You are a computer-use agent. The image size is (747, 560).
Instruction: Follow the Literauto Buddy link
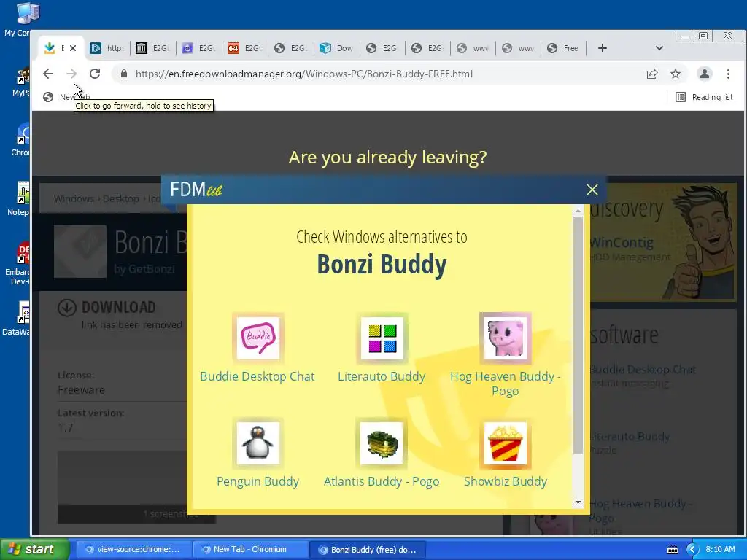pos(382,376)
